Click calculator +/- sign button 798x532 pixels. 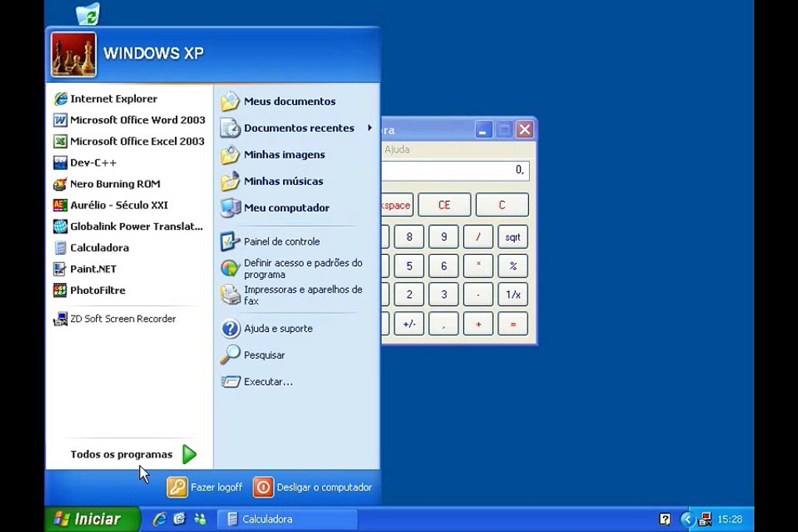409,324
